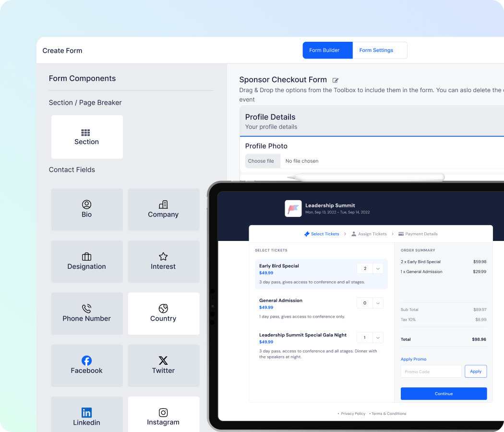Image resolution: width=504 pixels, height=432 pixels.
Task: Click the Continue button
Action: coord(444,394)
